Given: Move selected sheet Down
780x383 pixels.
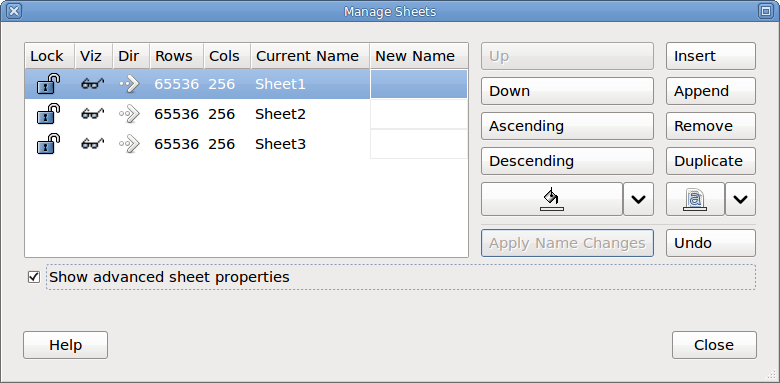Looking at the screenshot, I should 567,91.
